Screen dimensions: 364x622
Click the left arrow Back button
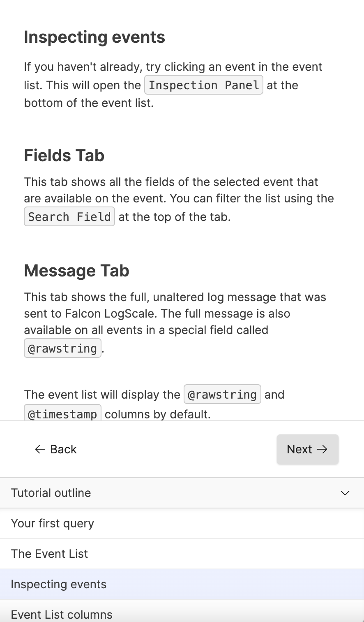(56, 449)
